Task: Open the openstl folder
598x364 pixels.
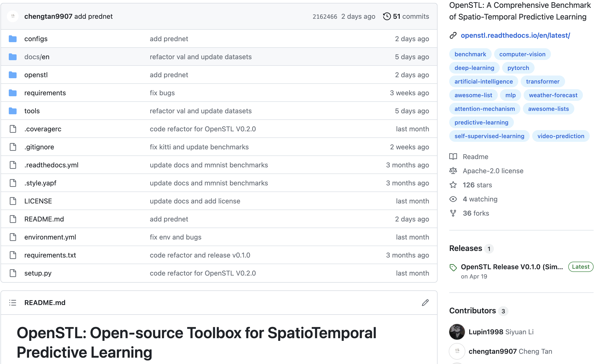Action: click(x=36, y=75)
